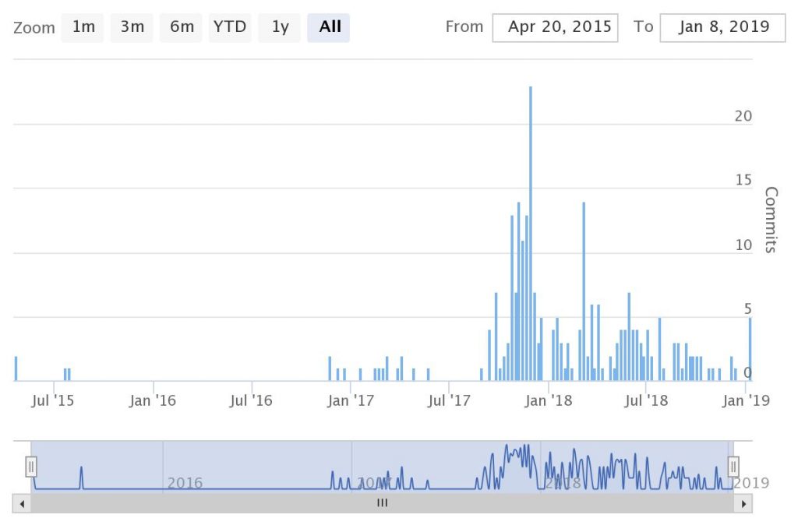Select the 1y zoom preset
The height and width of the screenshot is (532, 798).
tap(279, 27)
